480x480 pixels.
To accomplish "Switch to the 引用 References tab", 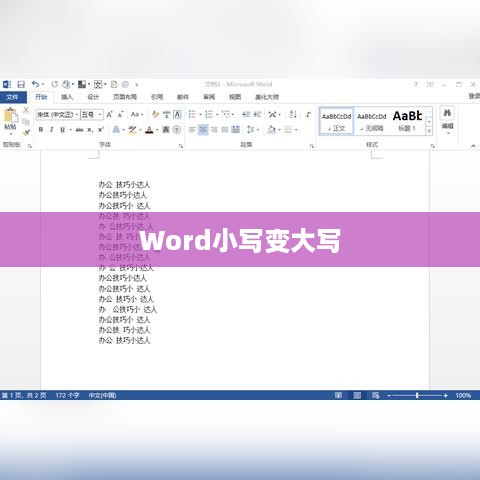I will pyautogui.click(x=157, y=97).
